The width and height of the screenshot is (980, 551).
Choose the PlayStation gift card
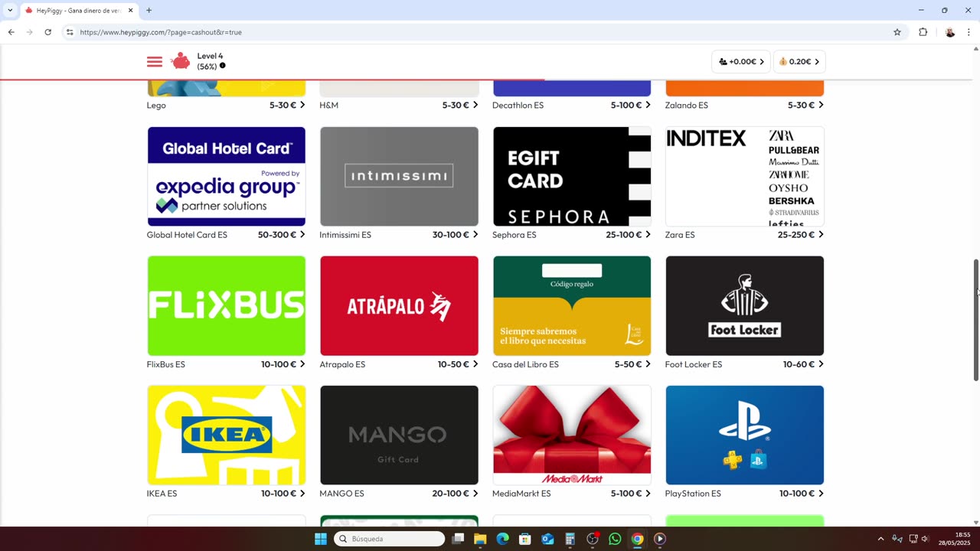[745, 435]
